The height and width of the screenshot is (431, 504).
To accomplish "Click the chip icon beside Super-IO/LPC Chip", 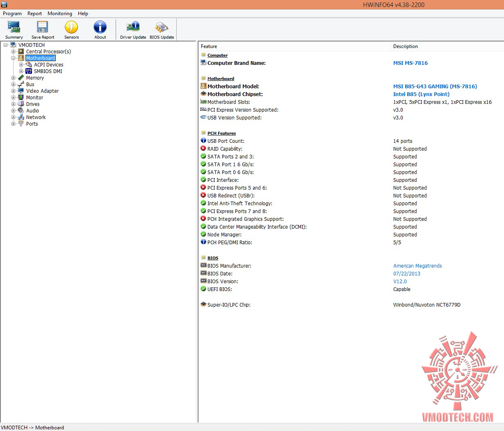I will 203,305.
